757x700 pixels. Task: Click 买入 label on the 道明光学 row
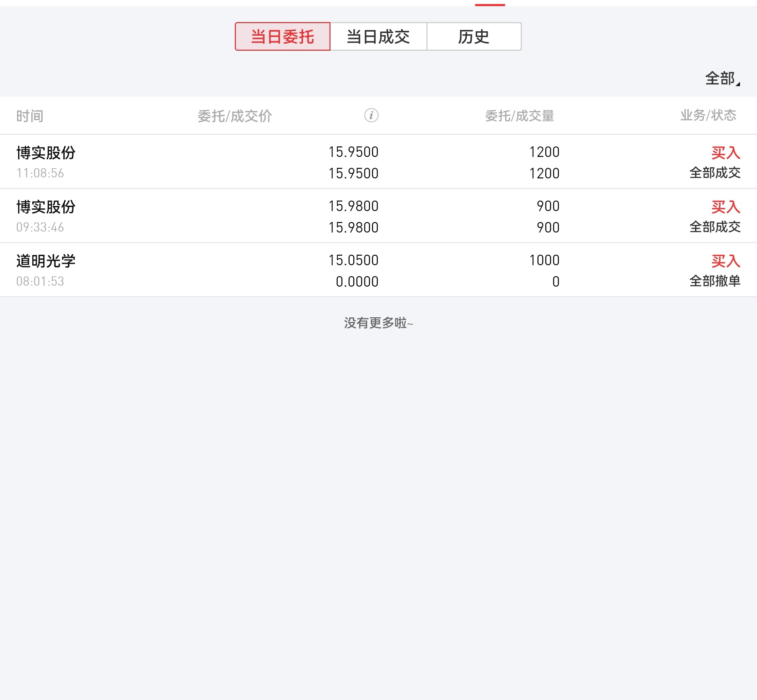click(725, 261)
